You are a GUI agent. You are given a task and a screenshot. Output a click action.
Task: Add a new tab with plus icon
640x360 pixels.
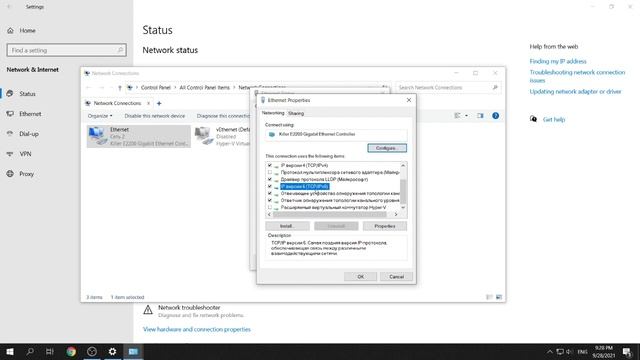[159, 103]
